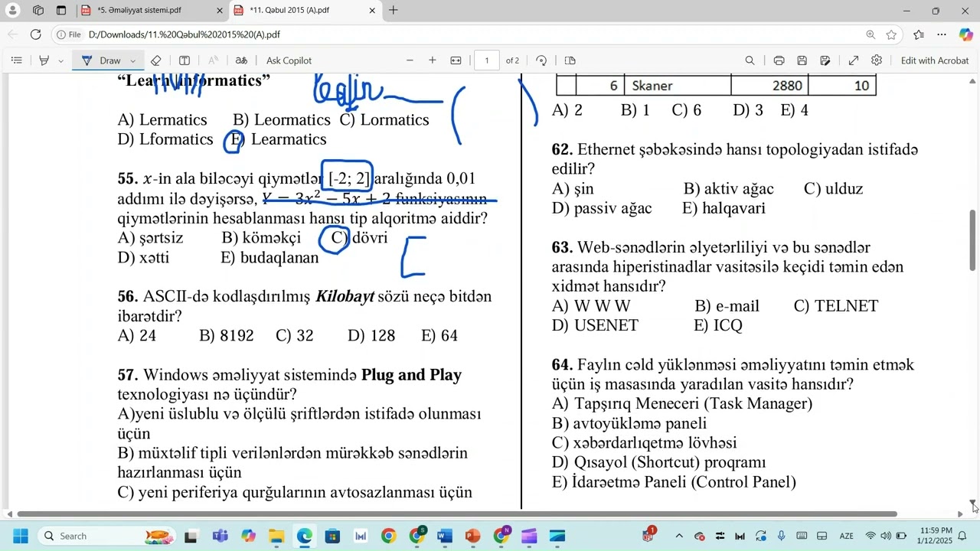980x551 pixels.
Task: Click the Add text tool icon
Action: coord(185,60)
